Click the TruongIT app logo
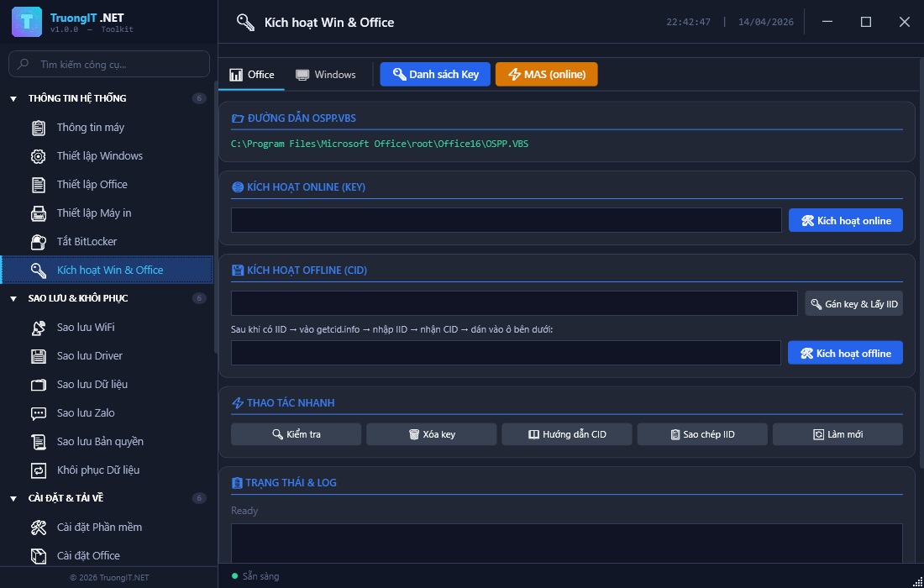This screenshot has height=588, width=924. click(x=27, y=22)
